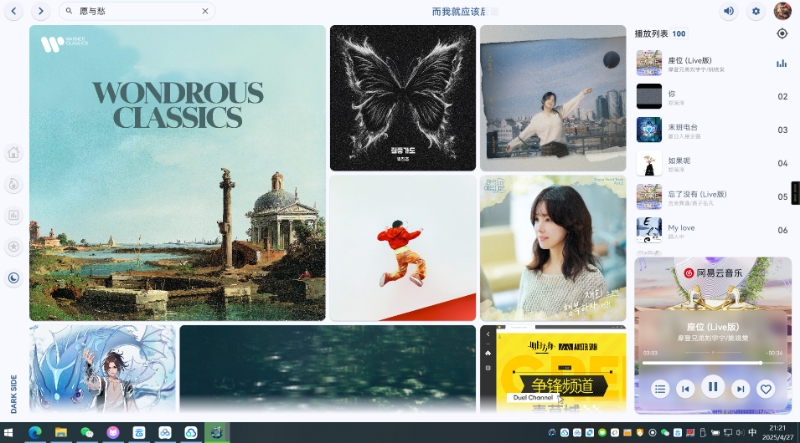Clear the search box with the X
Screen dimensions: 800x443
click(x=205, y=11)
